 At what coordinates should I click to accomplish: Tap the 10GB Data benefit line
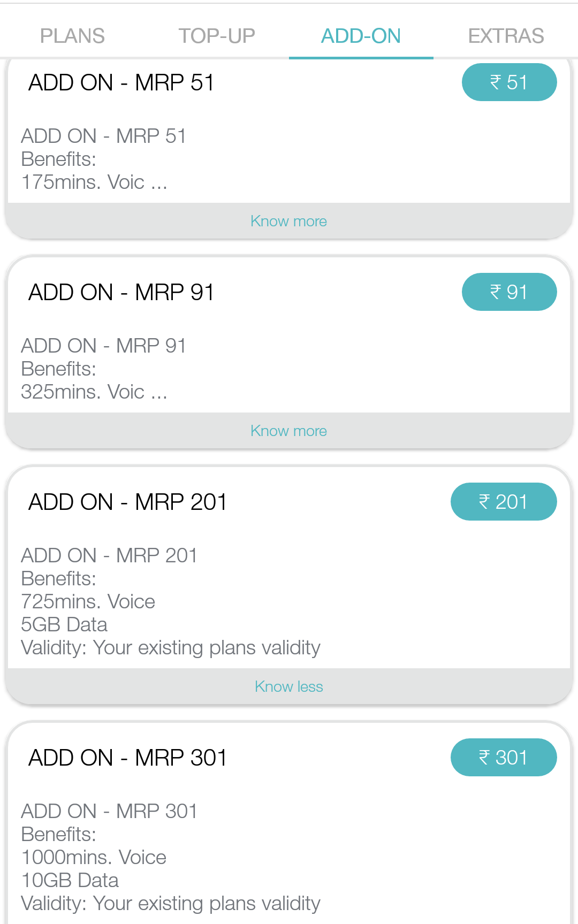(70, 880)
